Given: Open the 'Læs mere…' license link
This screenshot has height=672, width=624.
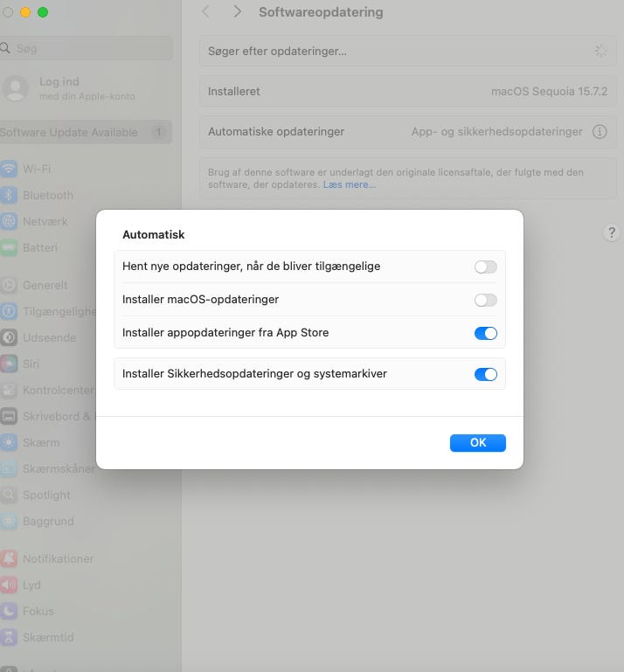Looking at the screenshot, I should 350,184.
